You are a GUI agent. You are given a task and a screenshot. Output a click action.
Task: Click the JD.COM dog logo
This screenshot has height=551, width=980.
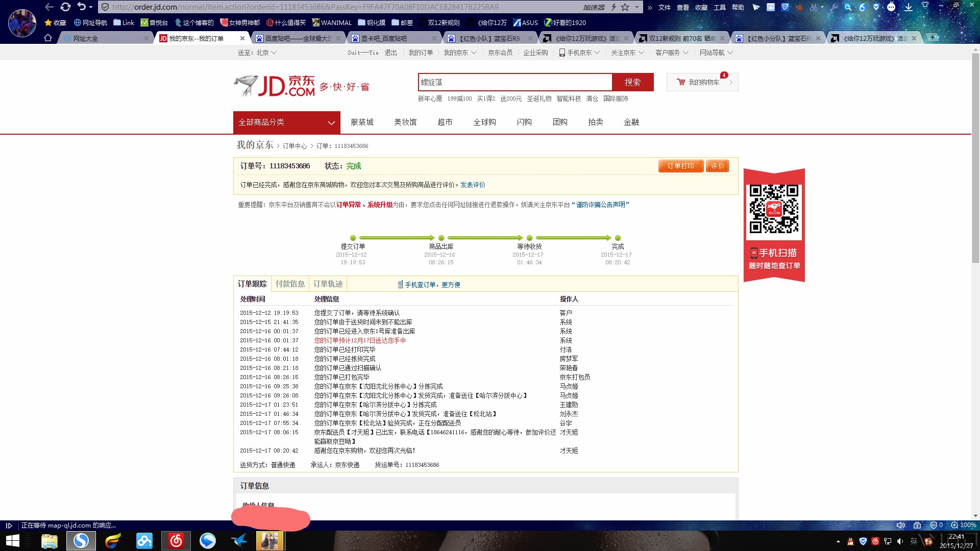point(275,86)
